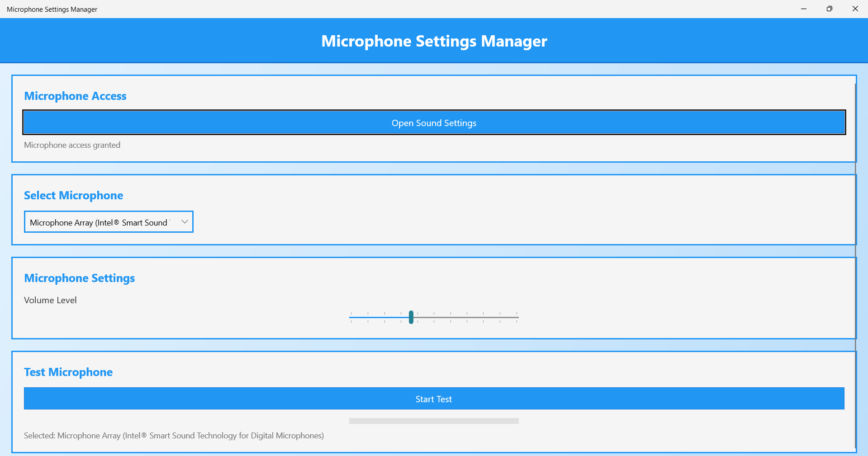
Task: Click the Selected: Microphone Array status label
Action: (x=174, y=436)
